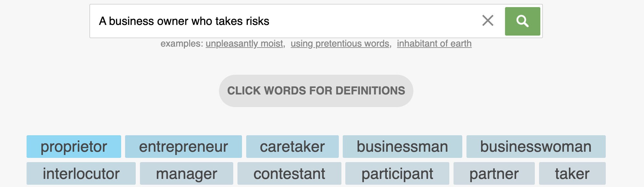Select the word 'interlocutor'

tap(81, 173)
